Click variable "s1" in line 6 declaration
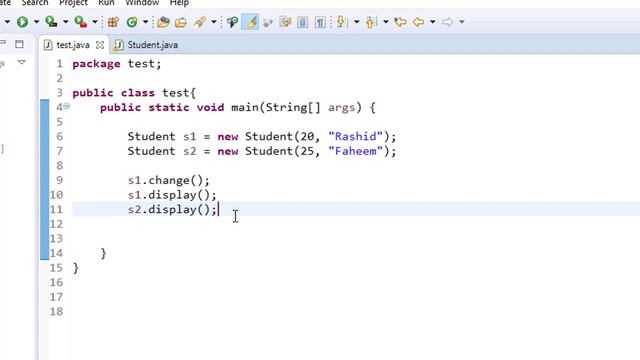The width and height of the screenshot is (640, 360). pos(189,137)
